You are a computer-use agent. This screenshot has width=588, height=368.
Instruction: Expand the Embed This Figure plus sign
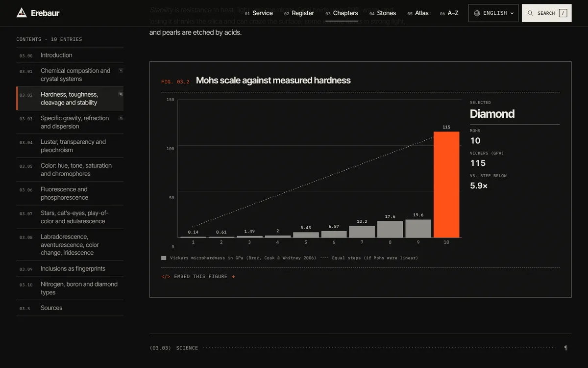point(233,277)
